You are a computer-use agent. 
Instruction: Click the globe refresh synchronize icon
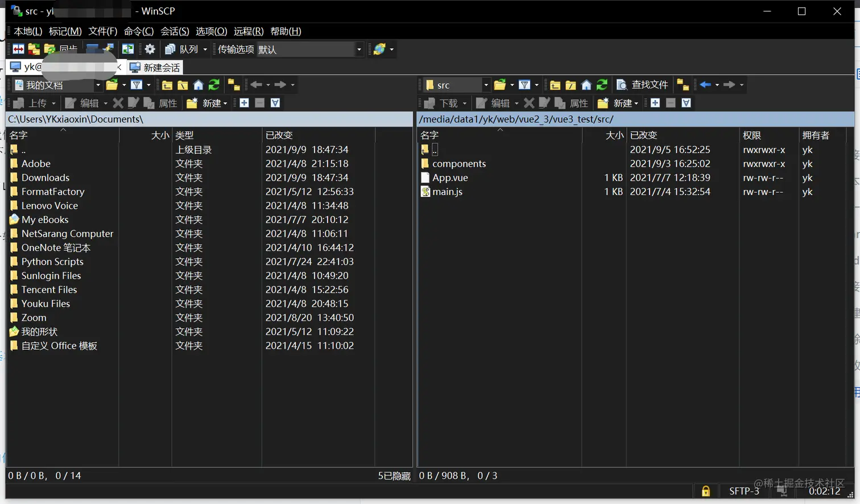[x=379, y=49]
